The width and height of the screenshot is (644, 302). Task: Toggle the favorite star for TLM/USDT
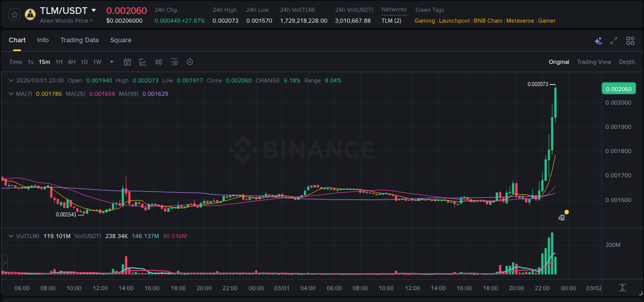[13, 14]
